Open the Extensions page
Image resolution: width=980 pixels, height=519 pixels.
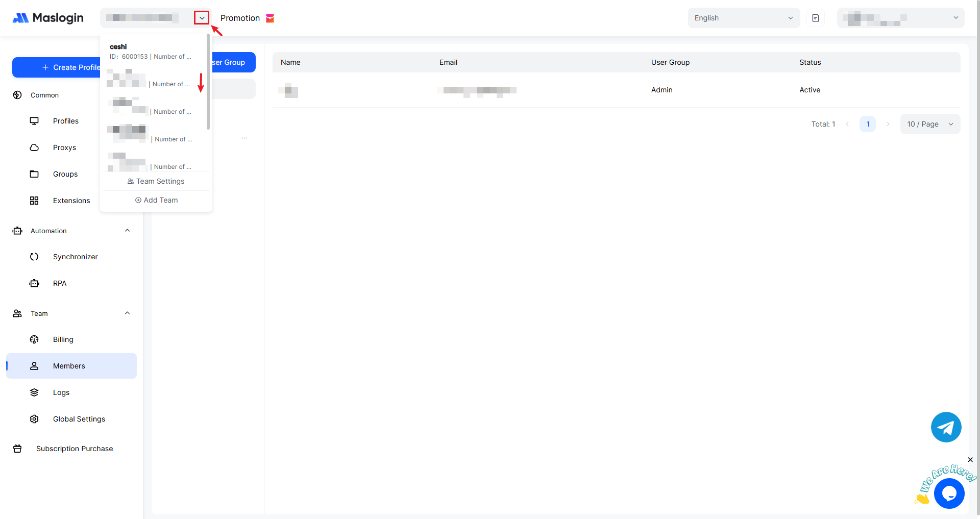coord(71,201)
